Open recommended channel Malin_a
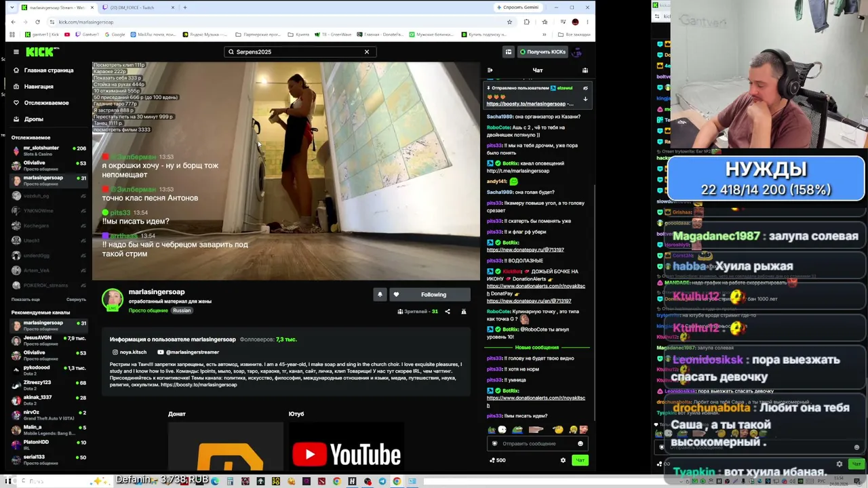 [49, 430]
